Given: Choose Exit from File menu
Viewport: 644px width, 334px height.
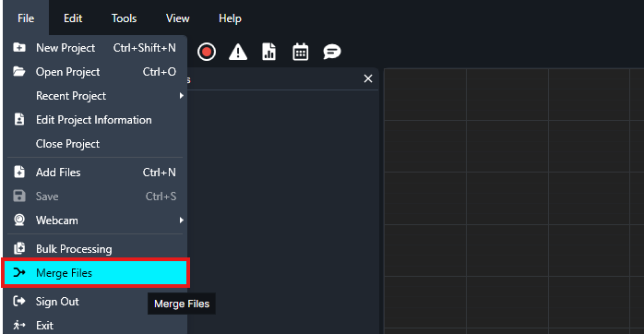Looking at the screenshot, I should [x=95, y=326].
